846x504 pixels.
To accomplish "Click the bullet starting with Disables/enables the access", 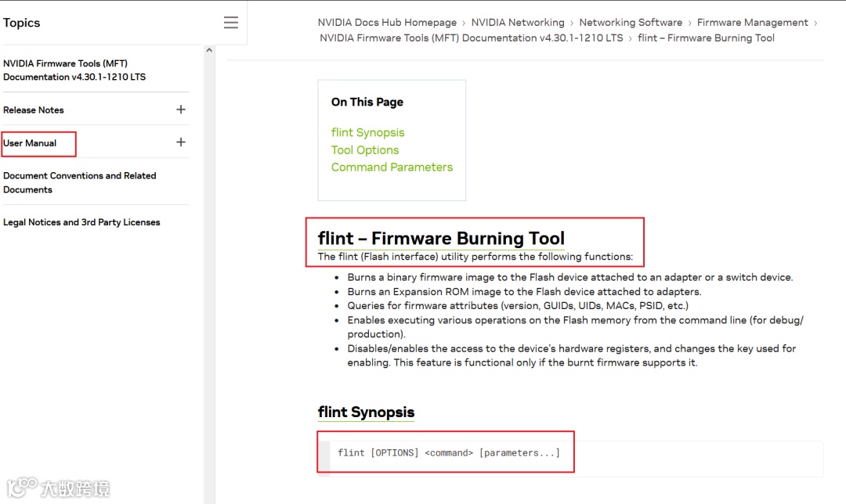I will 571,356.
